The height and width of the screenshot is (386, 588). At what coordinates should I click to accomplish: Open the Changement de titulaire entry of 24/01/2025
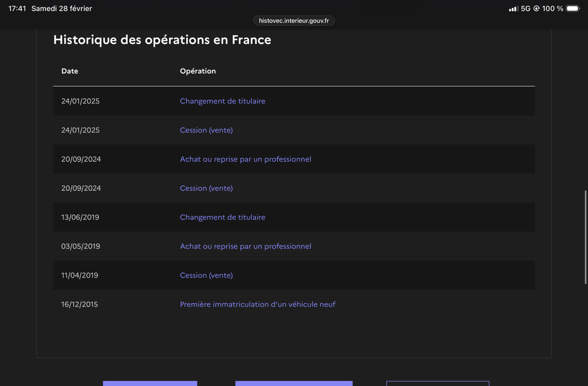[x=222, y=101]
